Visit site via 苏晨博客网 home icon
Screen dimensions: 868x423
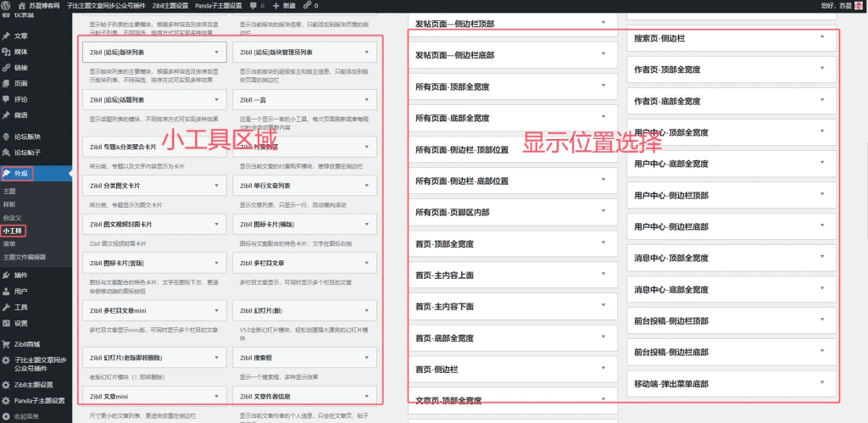22,6
